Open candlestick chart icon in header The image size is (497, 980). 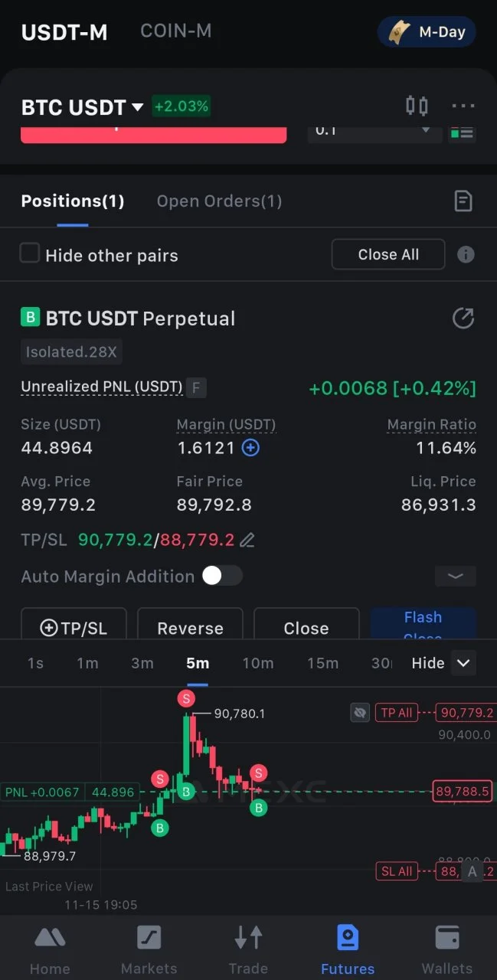tap(417, 106)
